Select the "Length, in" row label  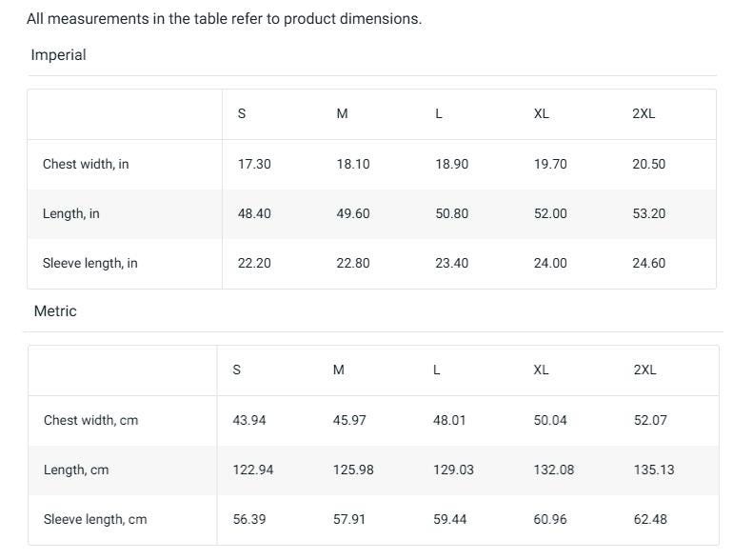pos(71,213)
